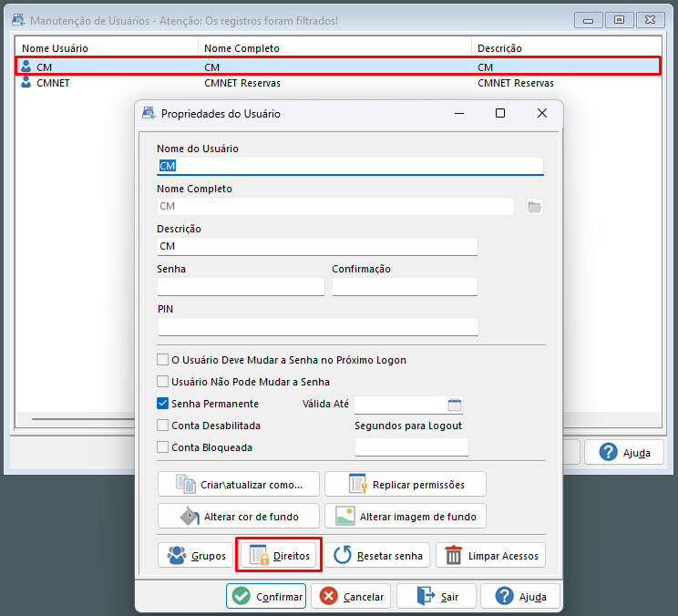This screenshot has height=616, width=678.
Task: Minimize the Propriedades do Usuário dialog
Action: pyautogui.click(x=459, y=113)
